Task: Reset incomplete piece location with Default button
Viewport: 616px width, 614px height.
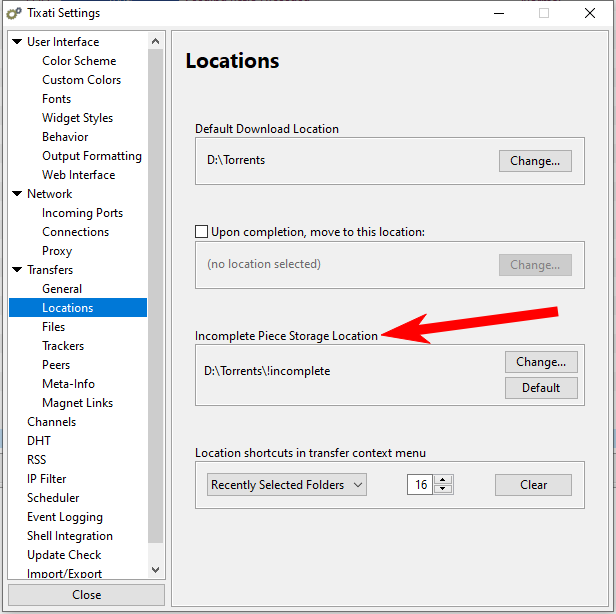Action: 541,388
